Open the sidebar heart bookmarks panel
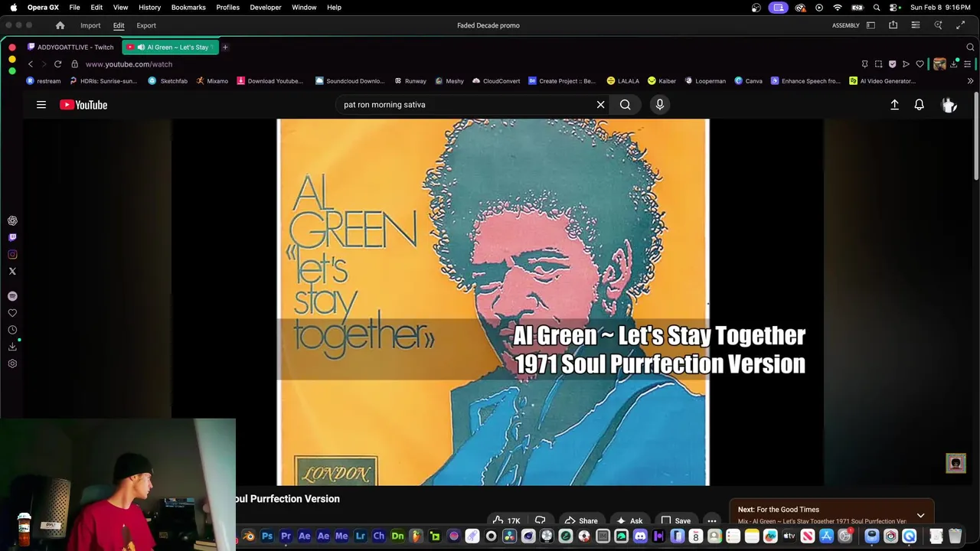Viewport: 980px width, 551px height. 12,313
